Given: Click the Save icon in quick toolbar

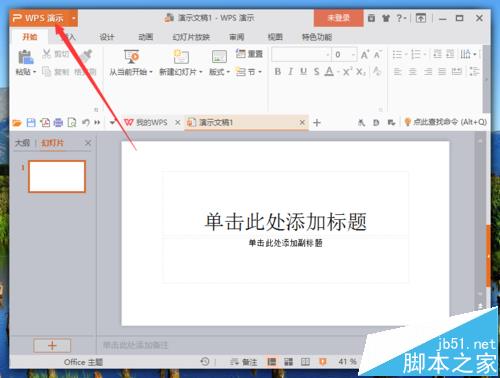Looking at the screenshot, I should (x=31, y=123).
